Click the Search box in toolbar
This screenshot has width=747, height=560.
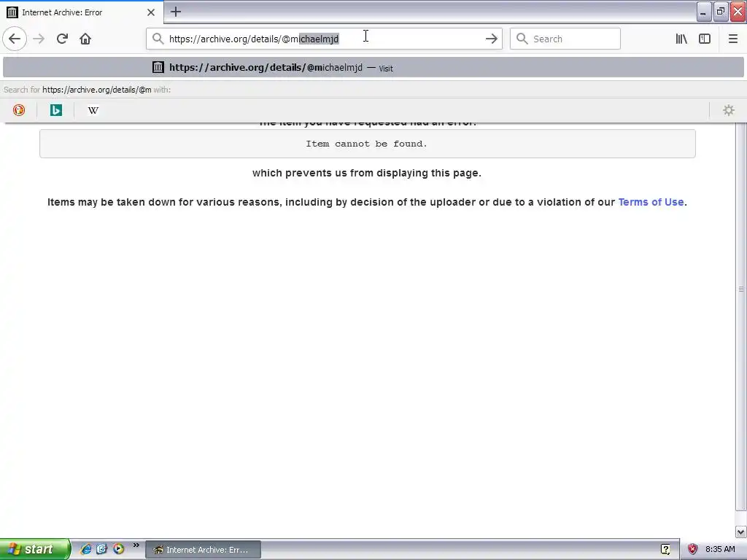click(x=565, y=39)
